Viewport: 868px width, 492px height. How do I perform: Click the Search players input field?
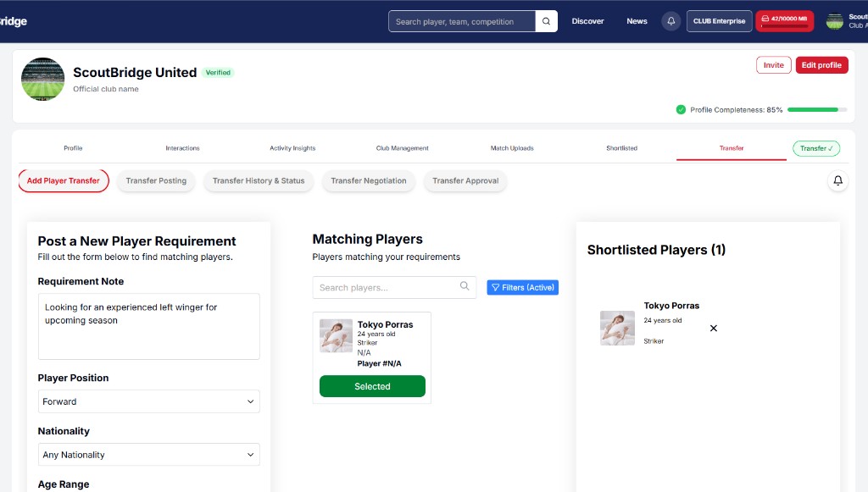tap(394, 287)
